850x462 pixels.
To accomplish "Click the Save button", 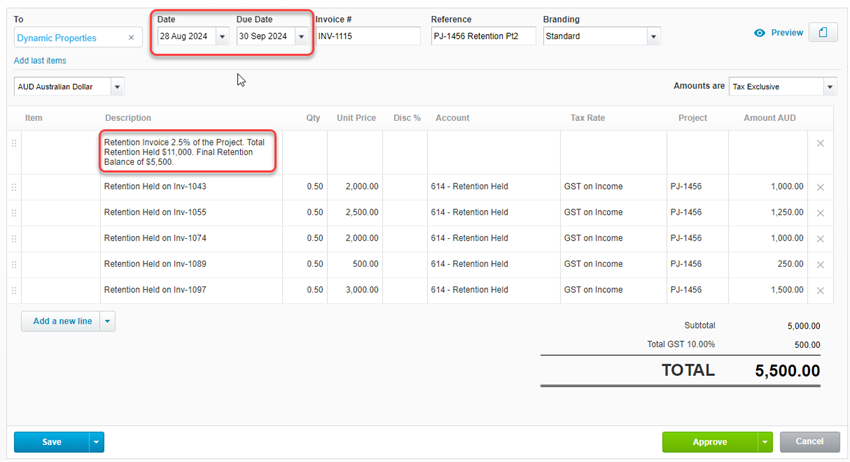I will point(51,442).
